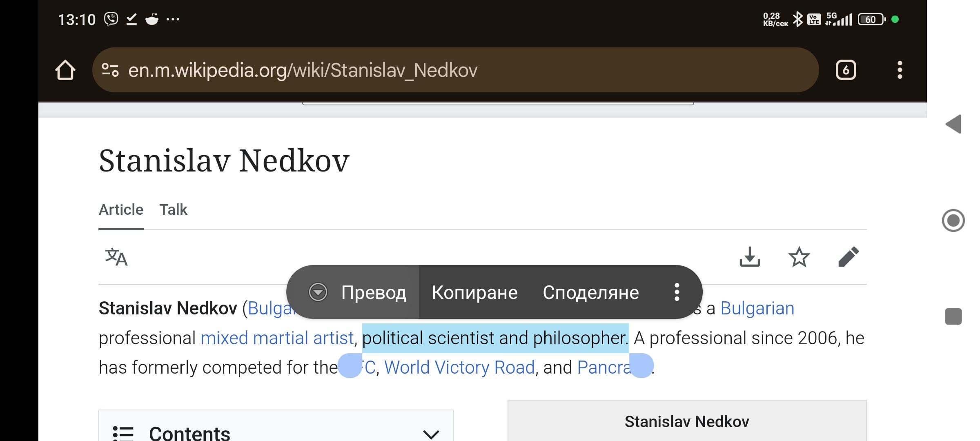Viewport: 980px width, 441px height.
Task: Choose Споделяне in the selection menu
Action: pyautogui.click(x=590, y=292)
